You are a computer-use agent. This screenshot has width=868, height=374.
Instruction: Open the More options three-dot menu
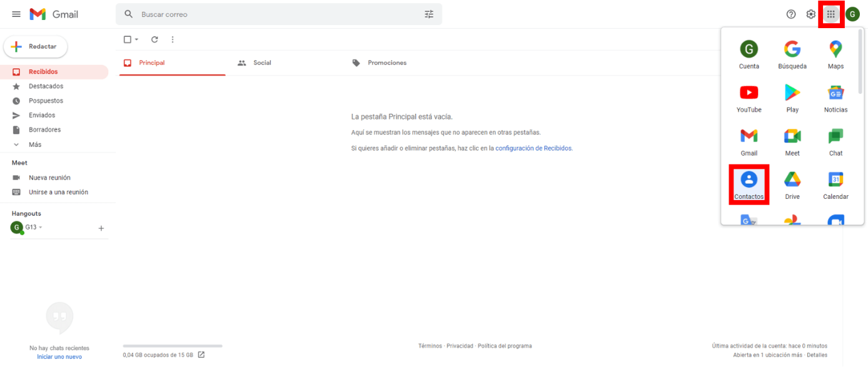tap(173, 39)
